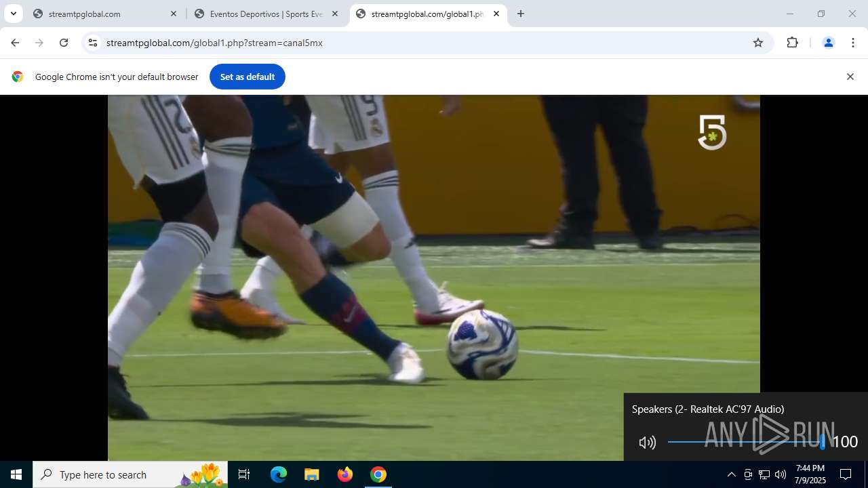868x488 pixels.
Task: Launch Firefox from taskbar
Action: tap(345, 474)
